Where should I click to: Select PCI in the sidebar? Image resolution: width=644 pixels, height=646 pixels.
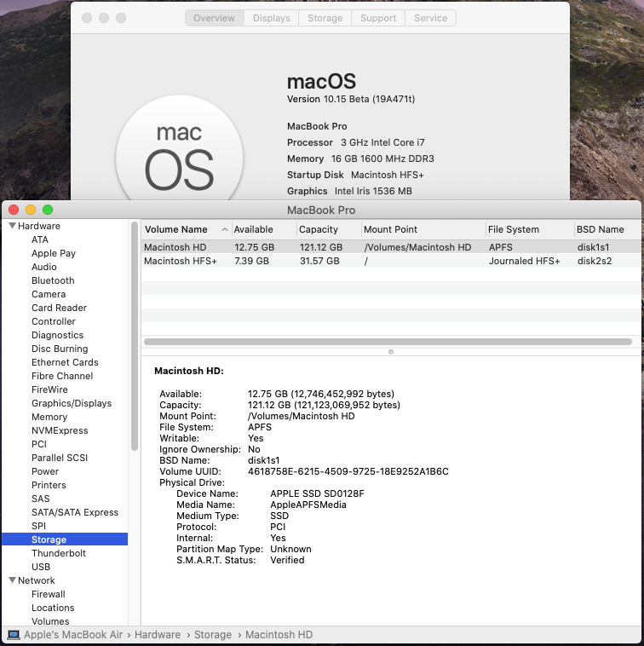39,444
